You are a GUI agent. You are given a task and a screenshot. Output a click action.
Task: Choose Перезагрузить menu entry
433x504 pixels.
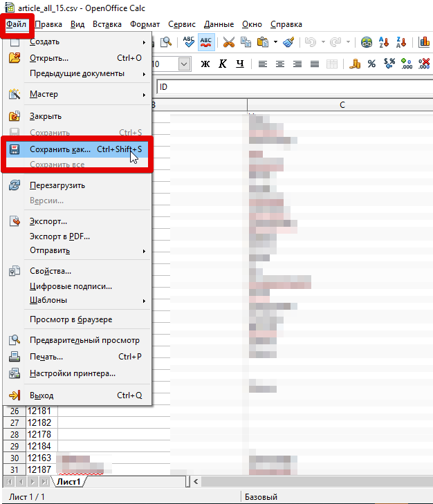(77, 185)
